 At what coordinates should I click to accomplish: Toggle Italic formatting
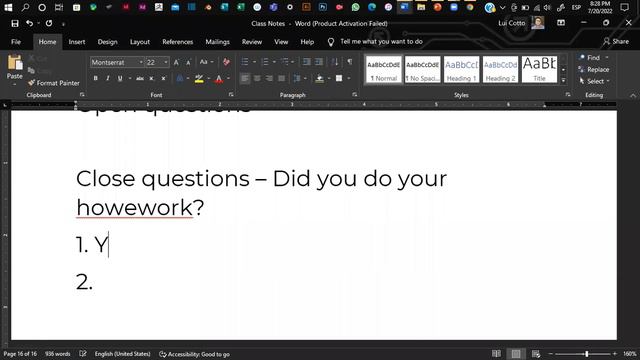107,78
